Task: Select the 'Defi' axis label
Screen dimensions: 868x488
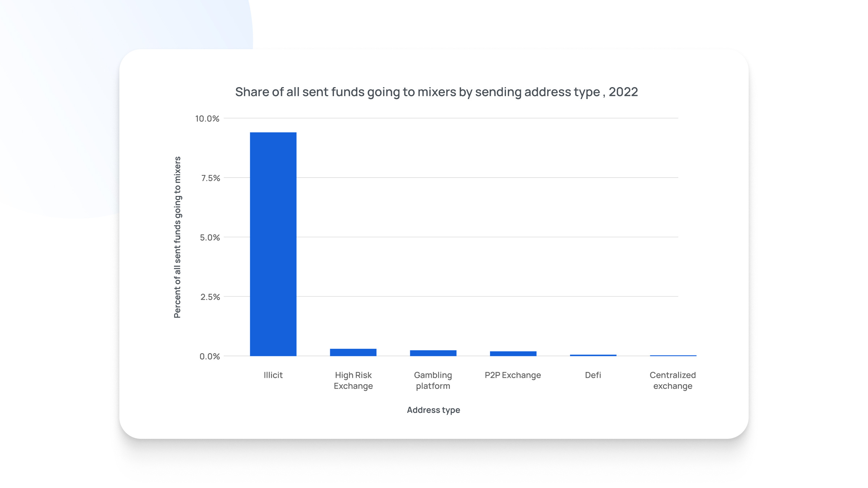Action: pos(593,375)
